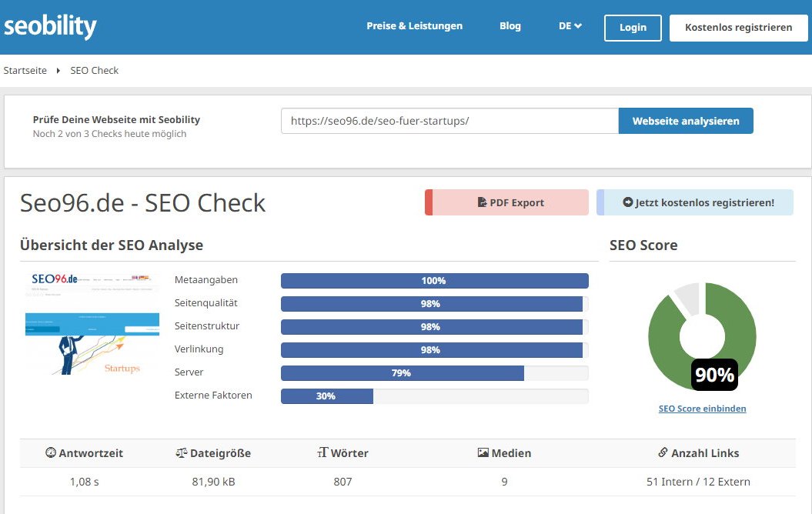
Task: Open the DE language dropdown
Action: point(570,26)
